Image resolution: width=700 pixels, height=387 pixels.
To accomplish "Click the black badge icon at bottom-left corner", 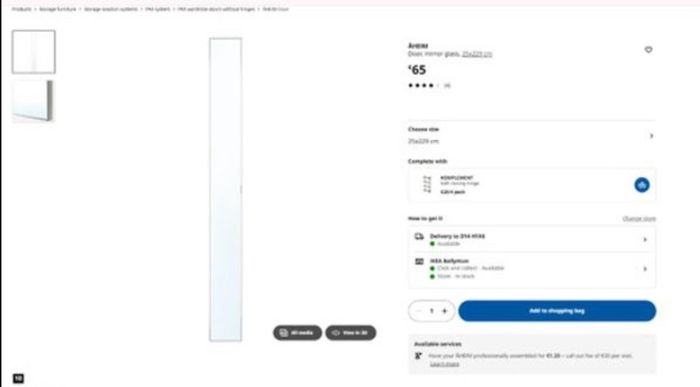I will [18, 379].
